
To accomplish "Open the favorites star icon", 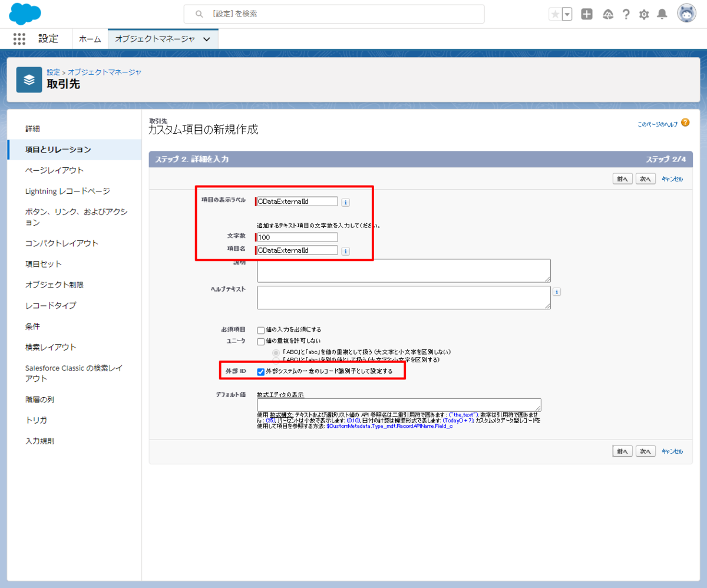I will pyautogui.click(x=554, y=14).
